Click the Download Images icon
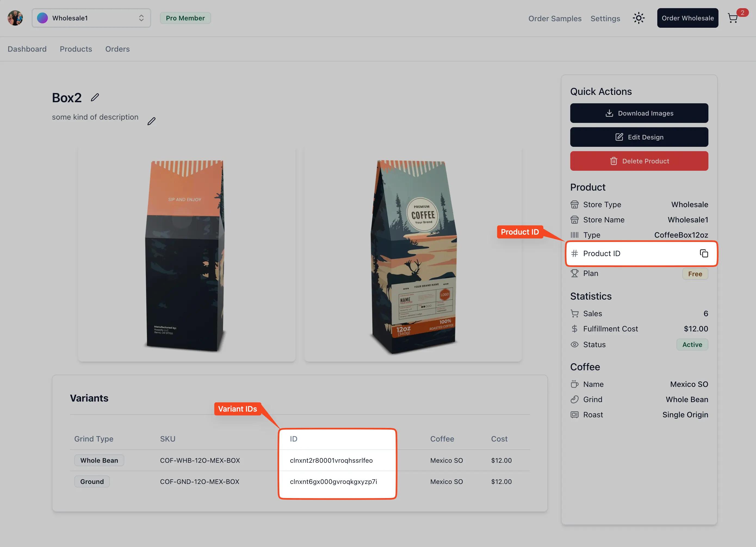The height and width of the screenshot is (547, 756). [609, 113]
